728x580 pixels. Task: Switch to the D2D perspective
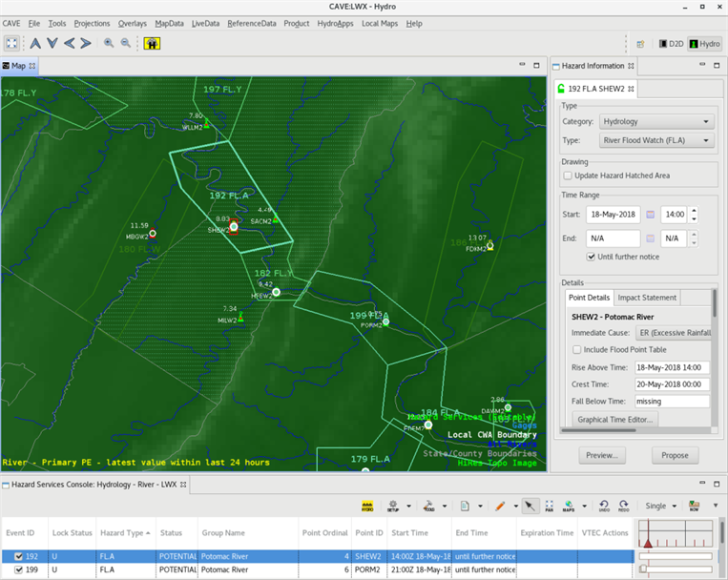coord(672,44)
